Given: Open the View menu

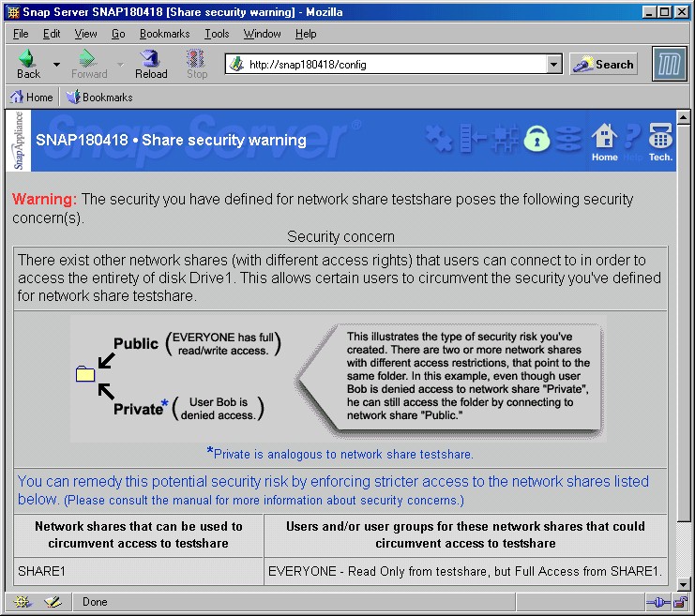Looking at the screenshot, I should (85, 34).
